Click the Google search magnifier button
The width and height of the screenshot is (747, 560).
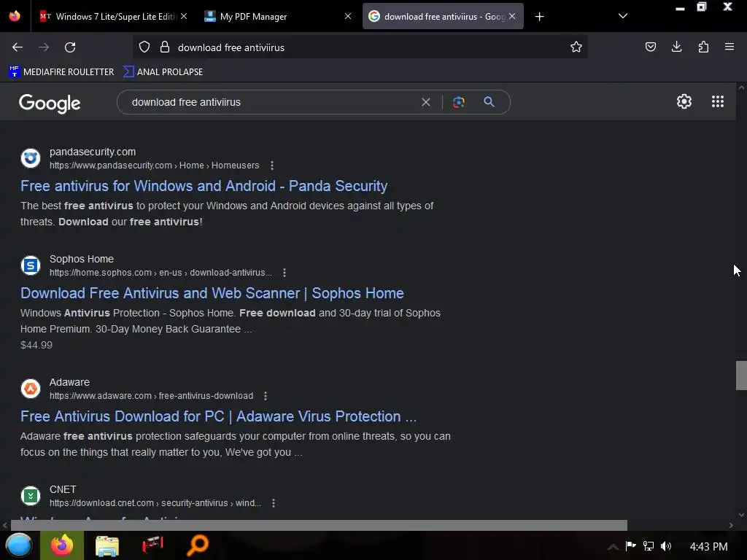point(489,102)
